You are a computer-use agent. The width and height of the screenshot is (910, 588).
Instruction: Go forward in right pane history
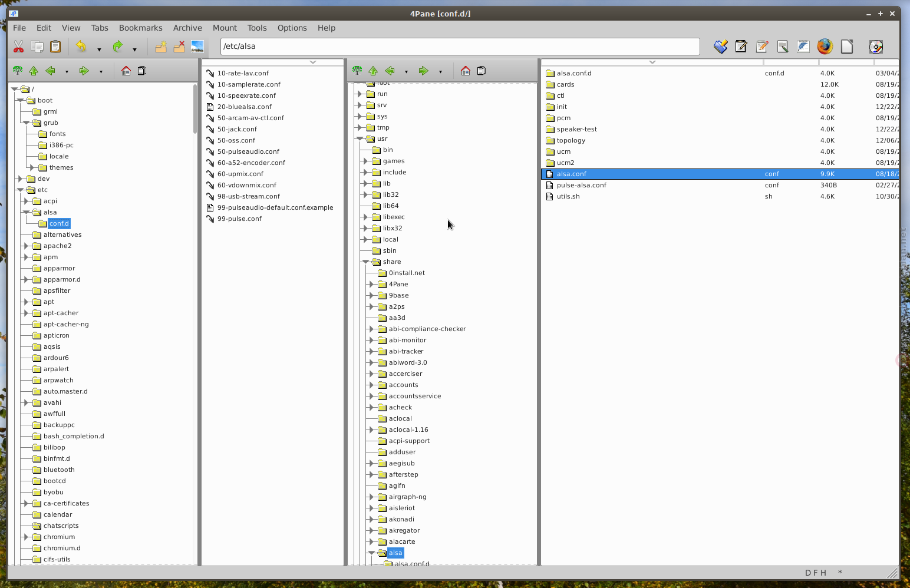click(423, 71)
